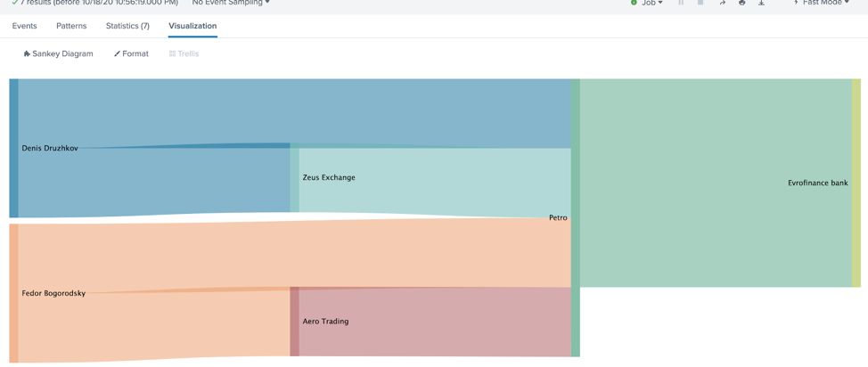
Task: Open the Patterns tab
Action: (71, 26)
